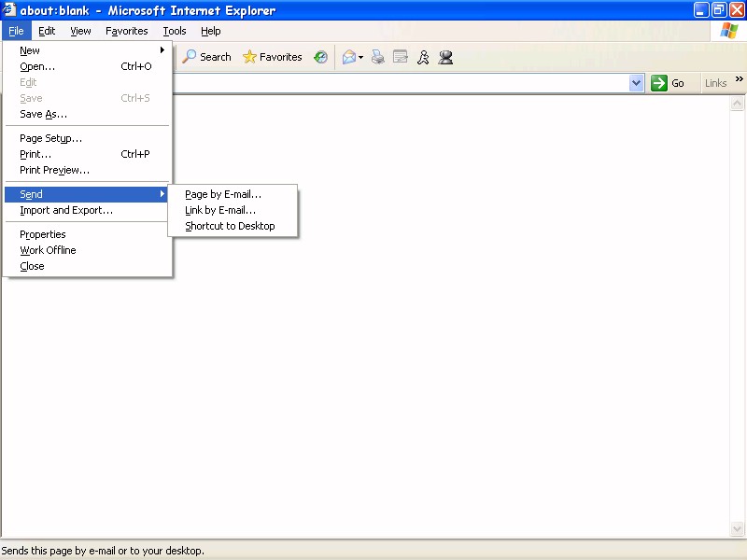
Task: Open Properties from the File menu
Action: [x=87, y=234]
